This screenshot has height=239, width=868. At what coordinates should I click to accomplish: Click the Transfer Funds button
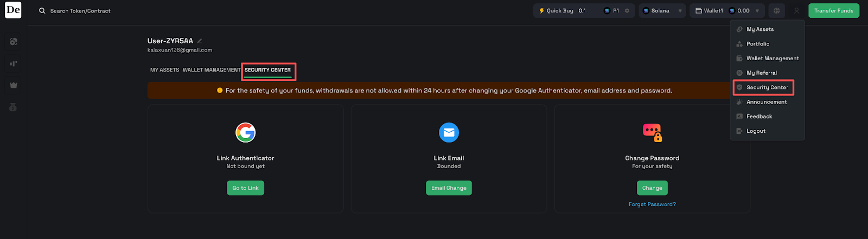[x=833, y=11]
